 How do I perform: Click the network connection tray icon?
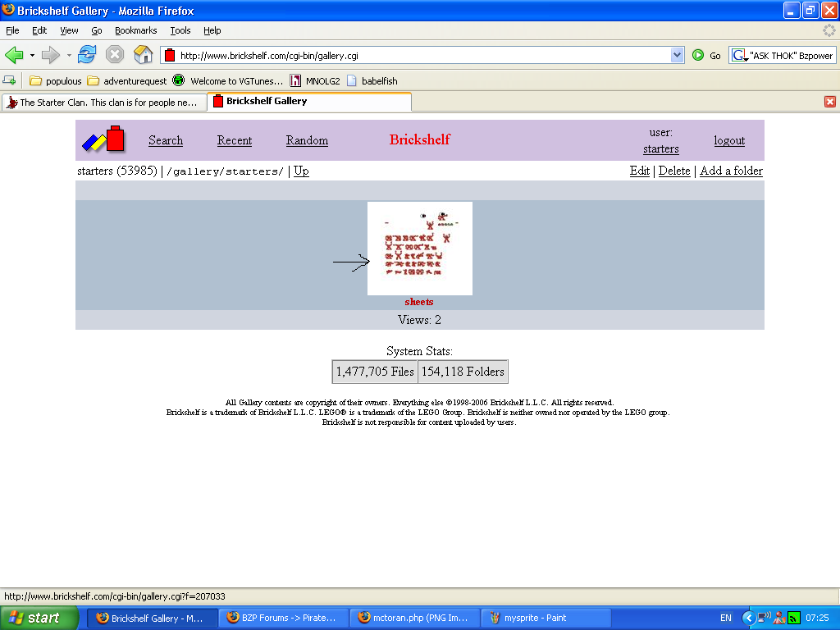coord(764,618)
